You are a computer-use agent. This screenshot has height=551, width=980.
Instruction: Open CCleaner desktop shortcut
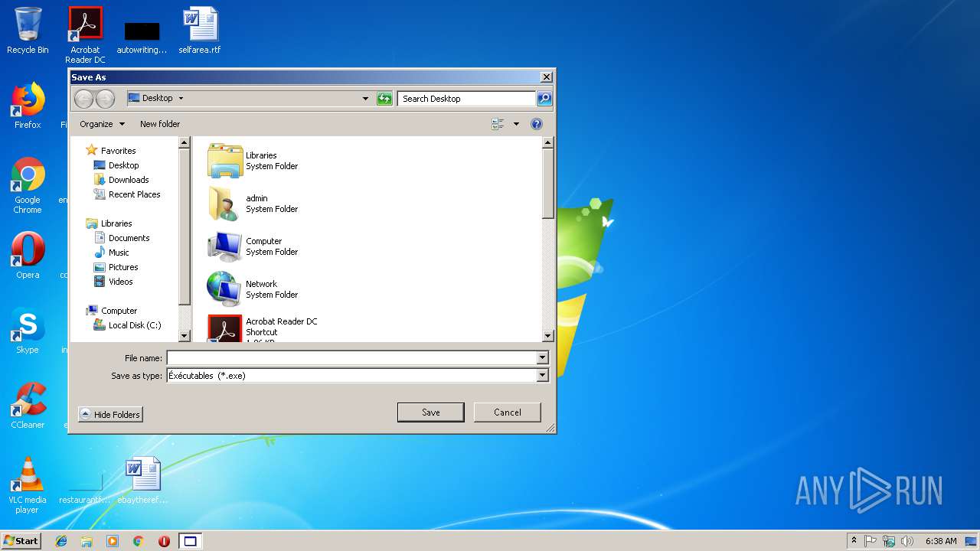click(28, 406)
